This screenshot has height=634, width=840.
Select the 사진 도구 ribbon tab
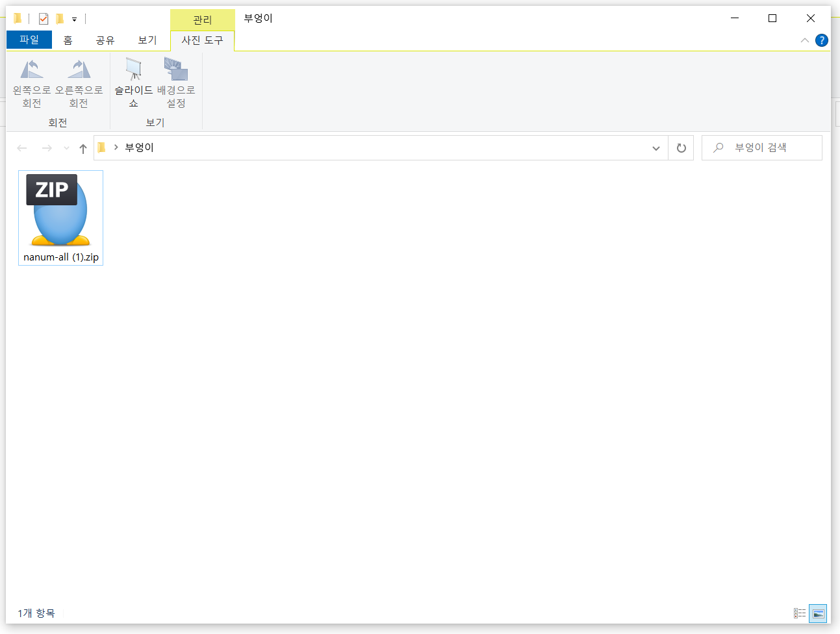202,40
